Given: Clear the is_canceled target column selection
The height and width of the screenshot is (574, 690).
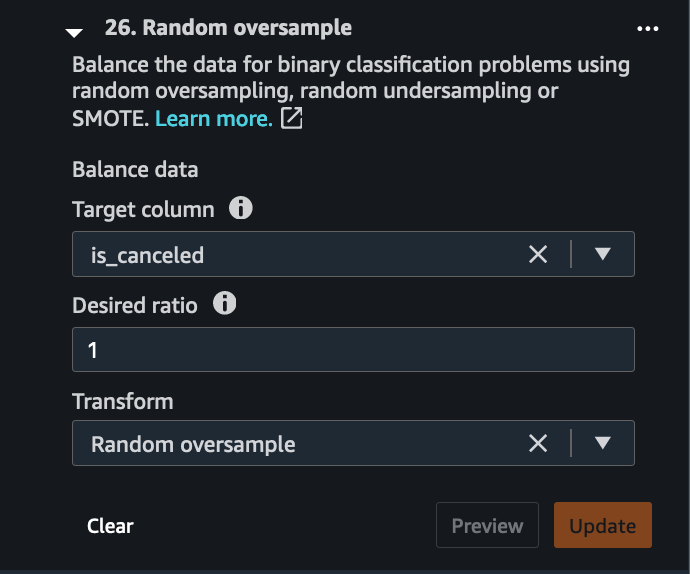Looking at the screenshot, I should point(538,254).
